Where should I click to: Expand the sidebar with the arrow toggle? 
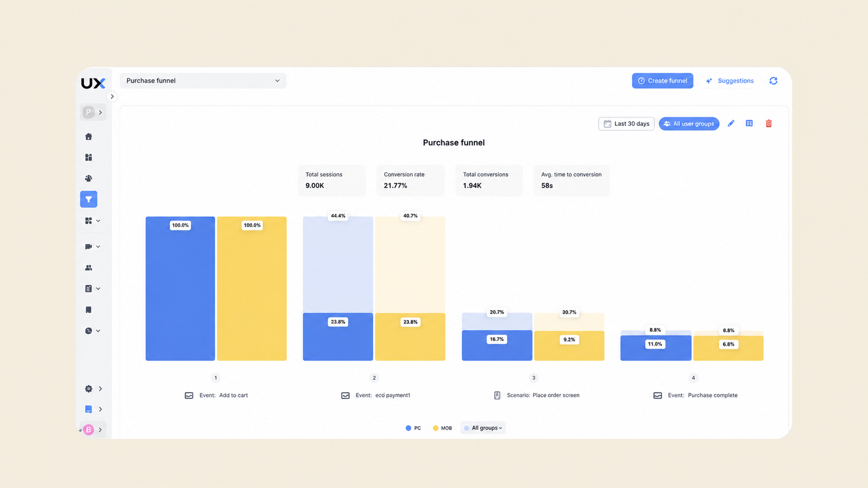pos(112,97)
